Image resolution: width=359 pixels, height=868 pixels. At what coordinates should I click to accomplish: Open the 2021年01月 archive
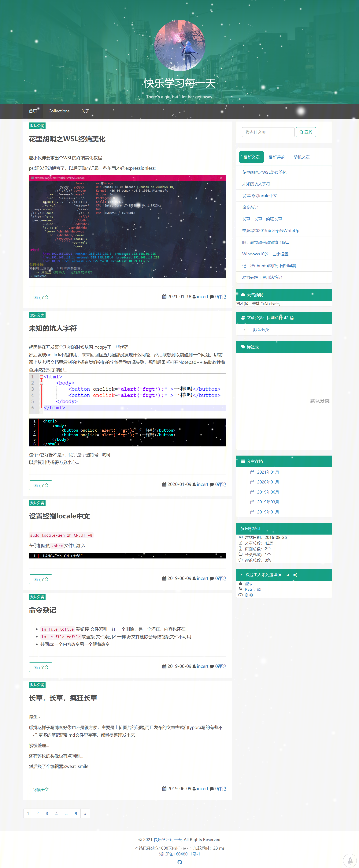pos(268,472)
